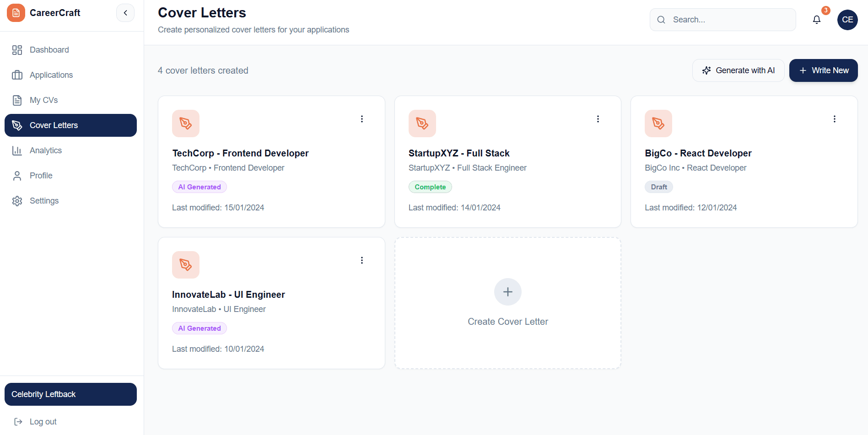Click Generate with AI button
The width and height of the screenshot is (868, 435).
point(739,70)
